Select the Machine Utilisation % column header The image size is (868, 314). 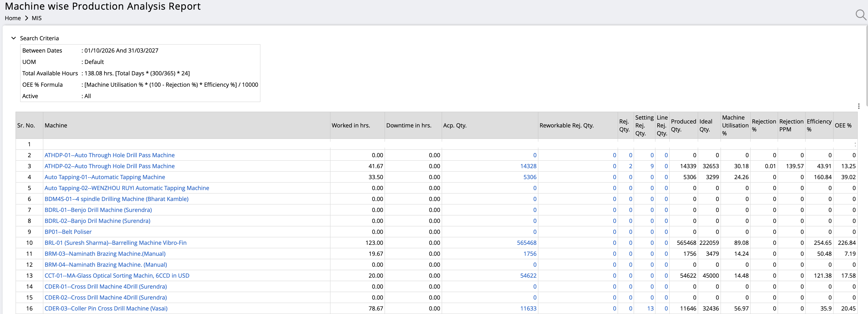tap(735, 125)
